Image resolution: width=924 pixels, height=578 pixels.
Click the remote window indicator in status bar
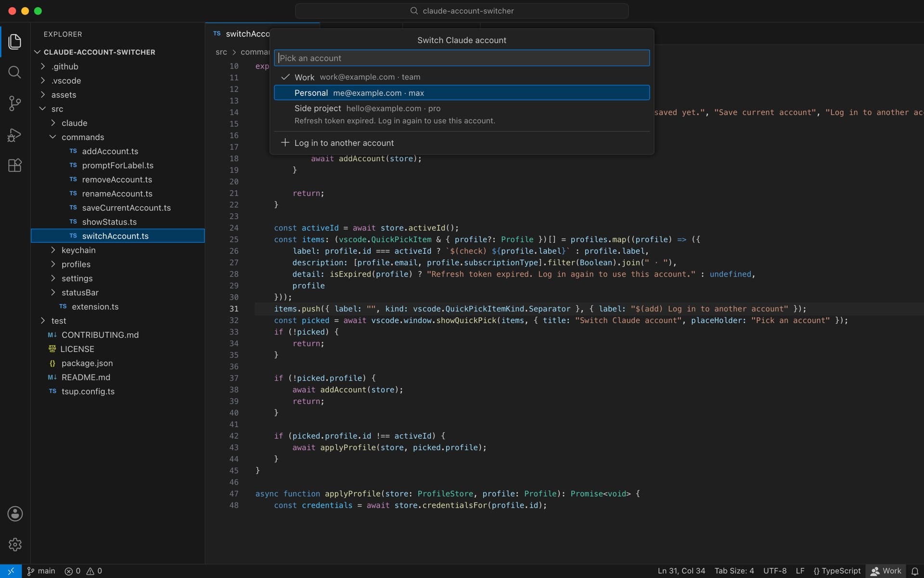[11, 571]
